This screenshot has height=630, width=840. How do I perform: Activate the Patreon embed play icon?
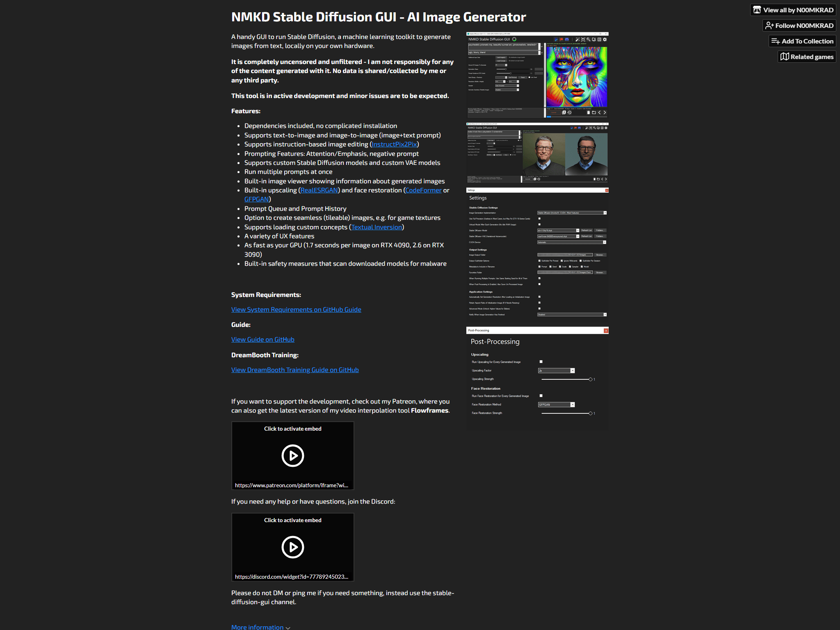click(292, 455)
